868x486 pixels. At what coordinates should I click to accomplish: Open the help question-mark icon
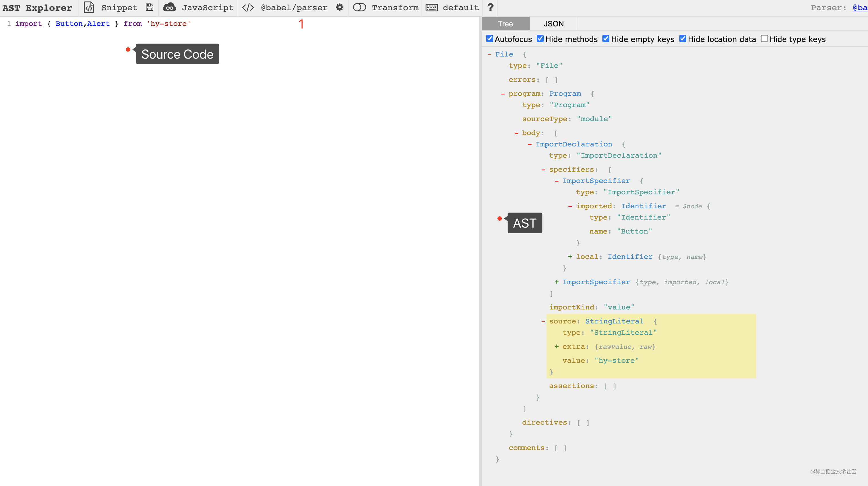coord(491,7)
